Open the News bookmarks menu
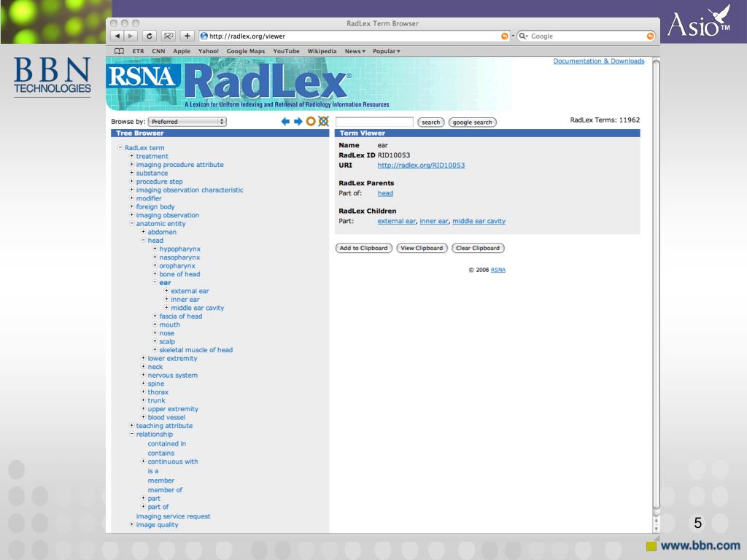 click(x=355, y=51)
